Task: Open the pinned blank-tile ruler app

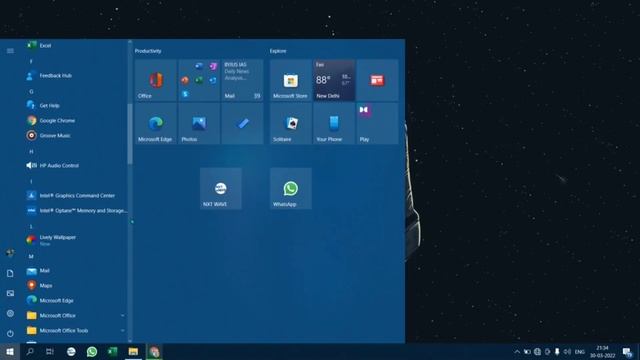Action: (x=242, y=123)
